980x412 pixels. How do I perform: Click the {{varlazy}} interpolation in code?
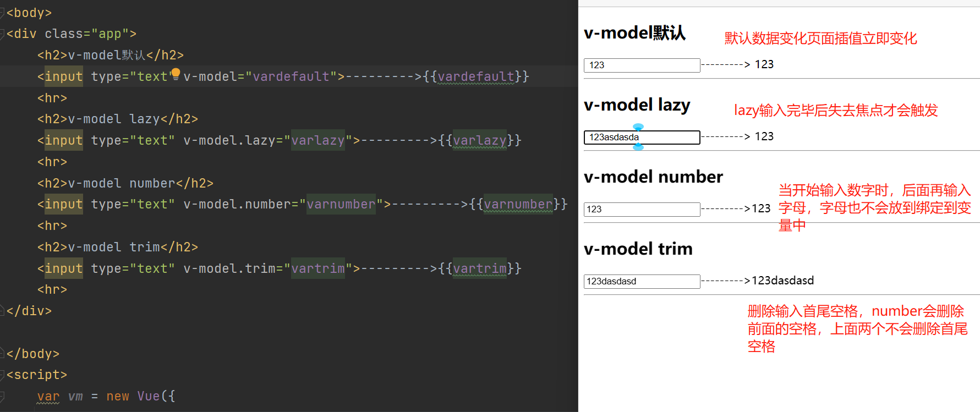click(480, 141)
